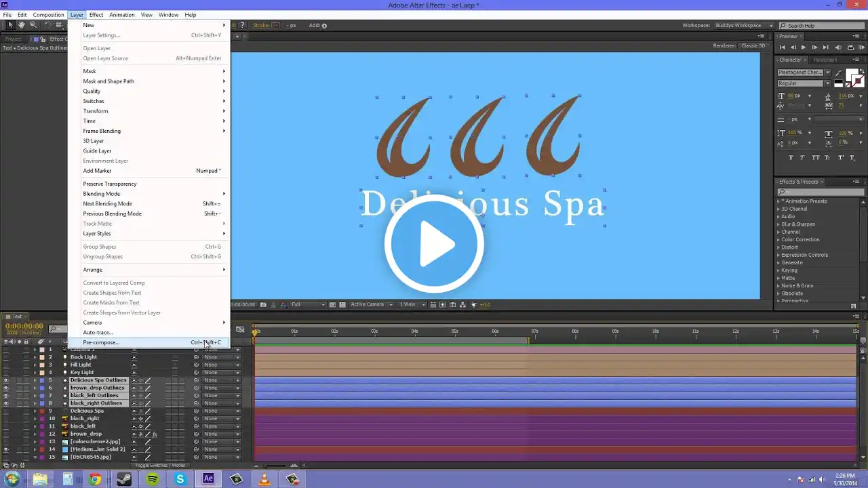Viewport: 868px width, 488px height.
Task: Click the layer label color for black_right layer
Action: [41, 418]
